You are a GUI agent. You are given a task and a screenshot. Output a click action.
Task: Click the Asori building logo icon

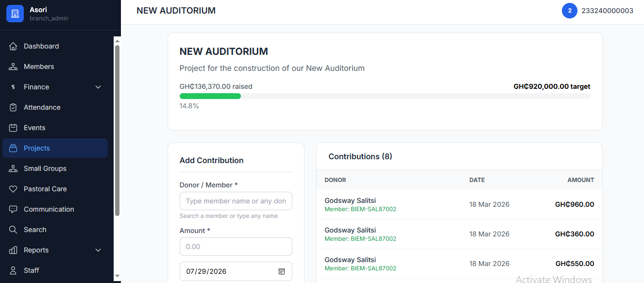[15, 14]
